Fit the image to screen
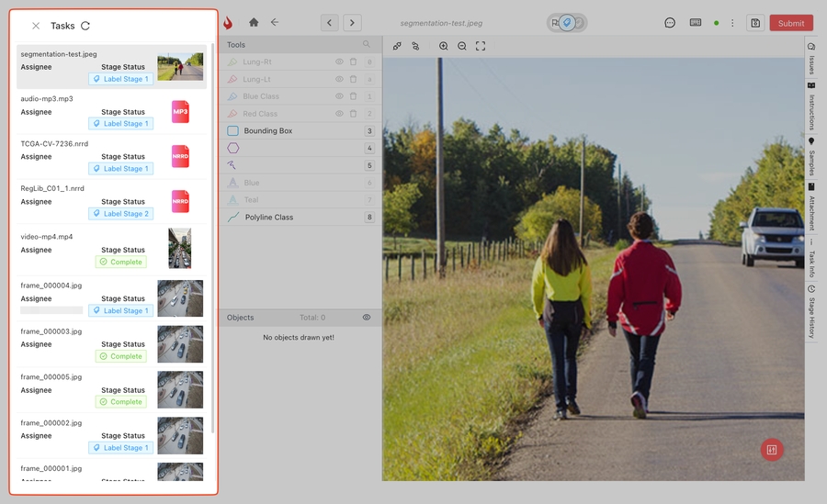This screenshot has height=504, width=827. pos(481,46)
